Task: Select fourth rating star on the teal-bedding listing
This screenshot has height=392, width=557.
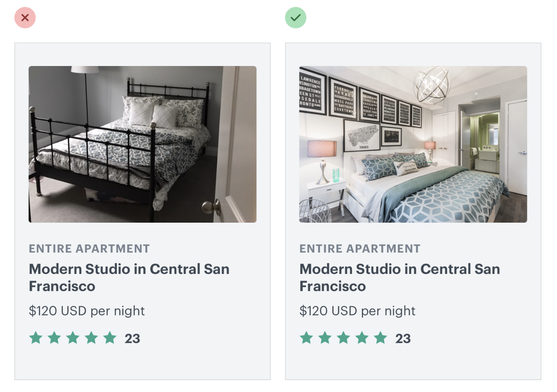Action: click(362, 338)
